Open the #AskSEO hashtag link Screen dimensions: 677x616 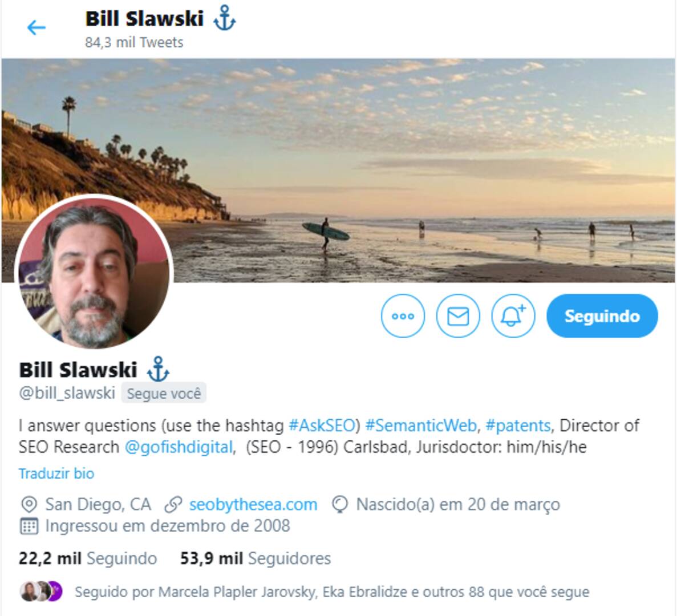tap(322, 425)
